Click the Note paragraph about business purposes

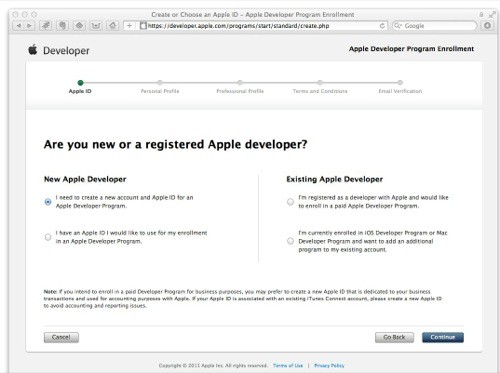click(243, 299)
